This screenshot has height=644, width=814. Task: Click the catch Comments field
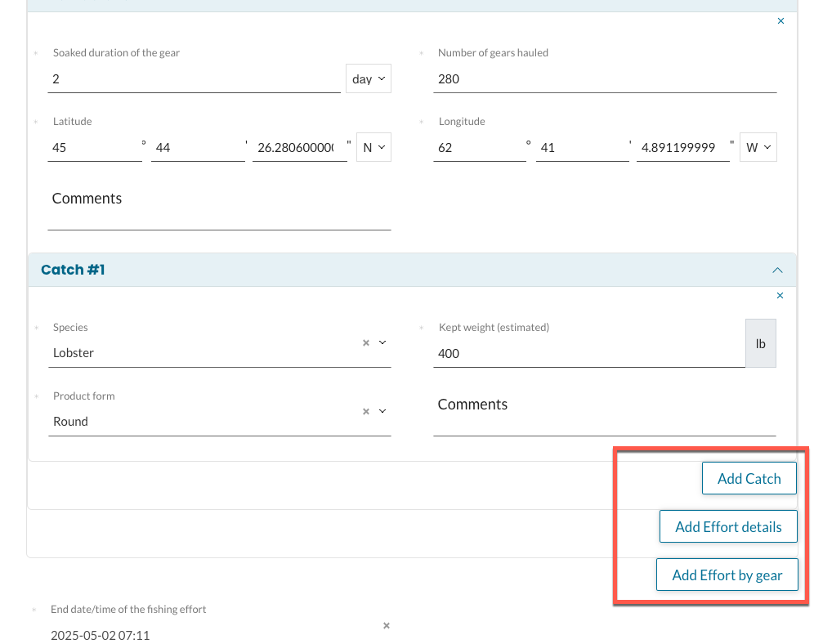coord(605,422)
